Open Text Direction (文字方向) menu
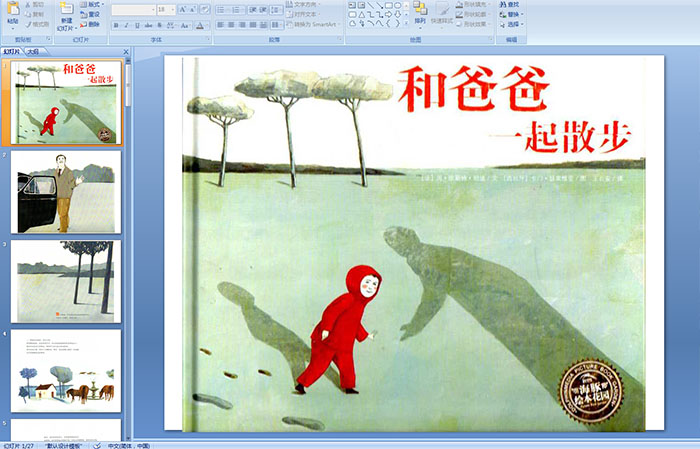Viewport: 700px width, 449px height. [x=303, y=4]
